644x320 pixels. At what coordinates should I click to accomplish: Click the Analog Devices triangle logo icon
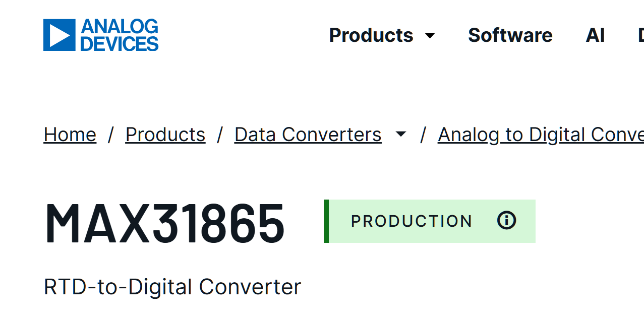point(59,35)
